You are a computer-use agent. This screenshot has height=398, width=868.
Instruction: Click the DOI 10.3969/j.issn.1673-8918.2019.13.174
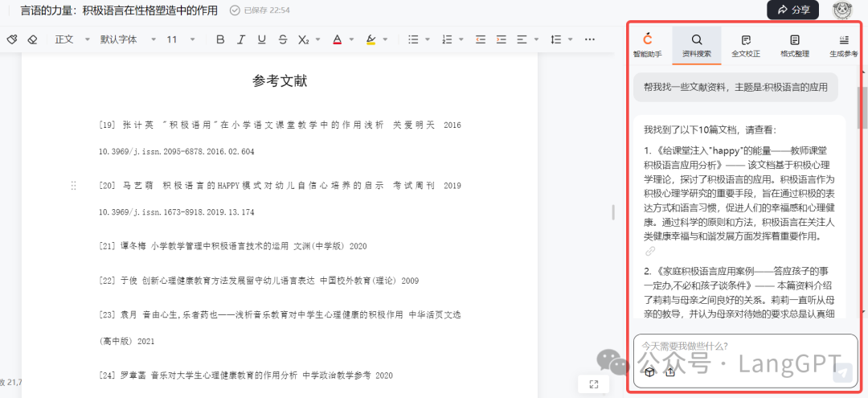click(x=177, y=212)
